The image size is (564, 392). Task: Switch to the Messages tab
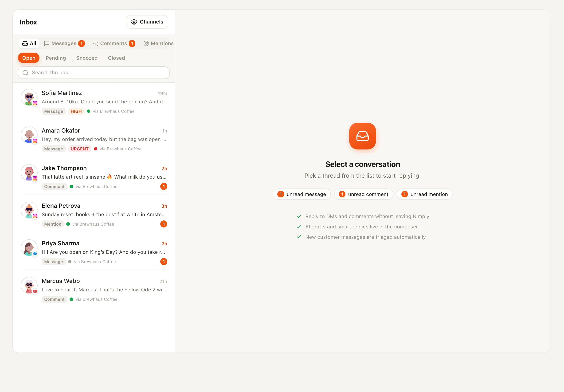pyautogui.click(x=64, y=43)
